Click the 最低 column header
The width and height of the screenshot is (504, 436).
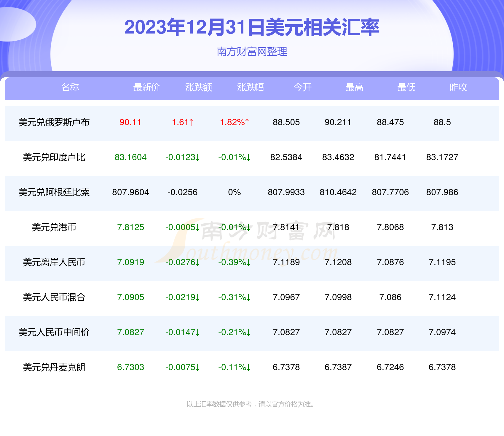[406, 87]
